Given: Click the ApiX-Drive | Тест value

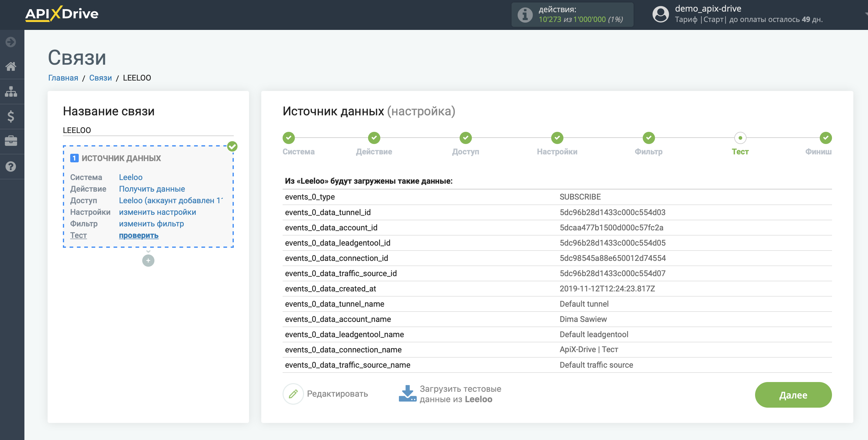Looking at the screenshot, I should point(589,349).
